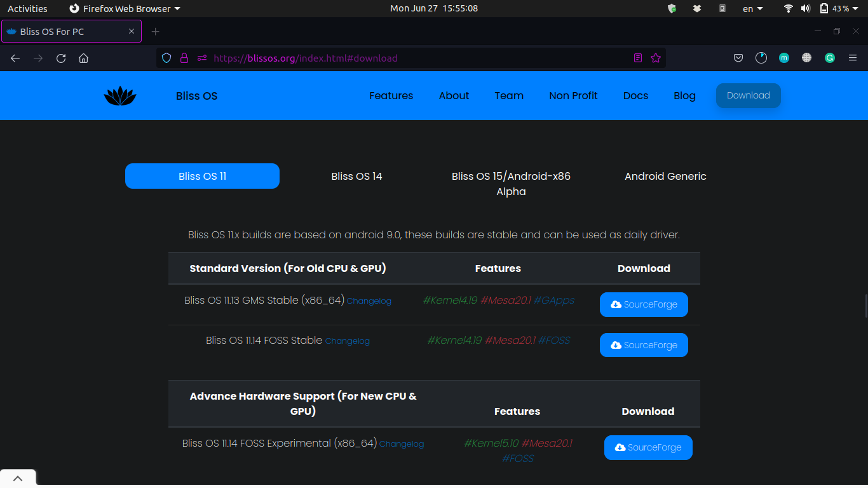868x488 pixels.
Task: Click the tracking protection shield icon
Action: pos(165,58)
